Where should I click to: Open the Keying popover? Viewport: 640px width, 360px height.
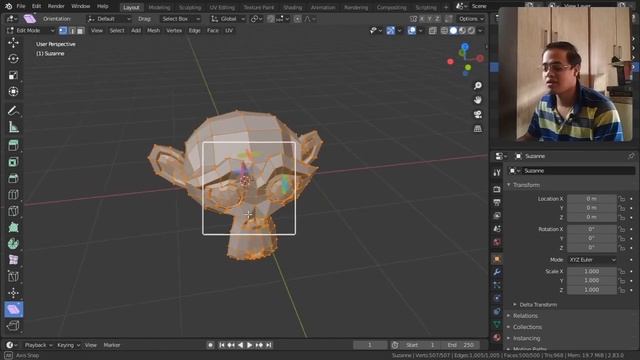click(x=68, y=345)
